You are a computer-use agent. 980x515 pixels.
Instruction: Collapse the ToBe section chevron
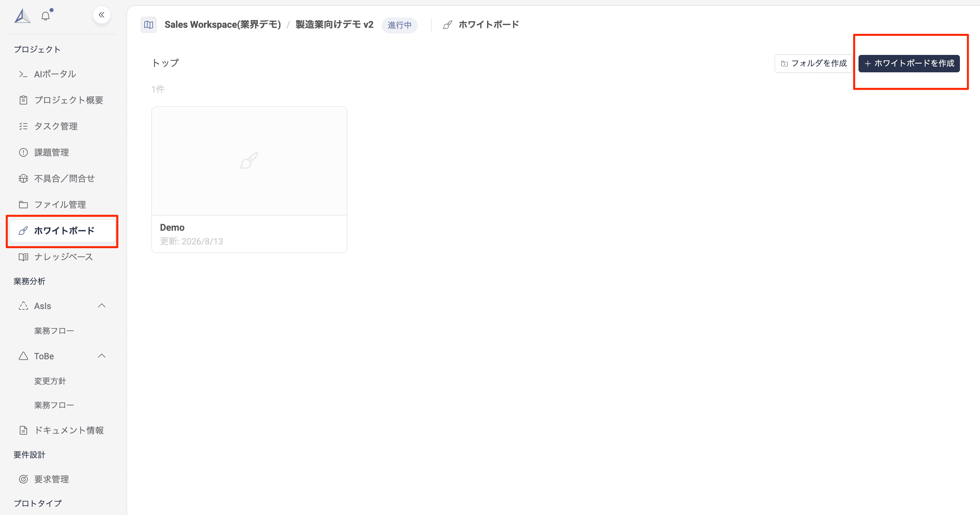pyautogui.click(x=101, y=356)
